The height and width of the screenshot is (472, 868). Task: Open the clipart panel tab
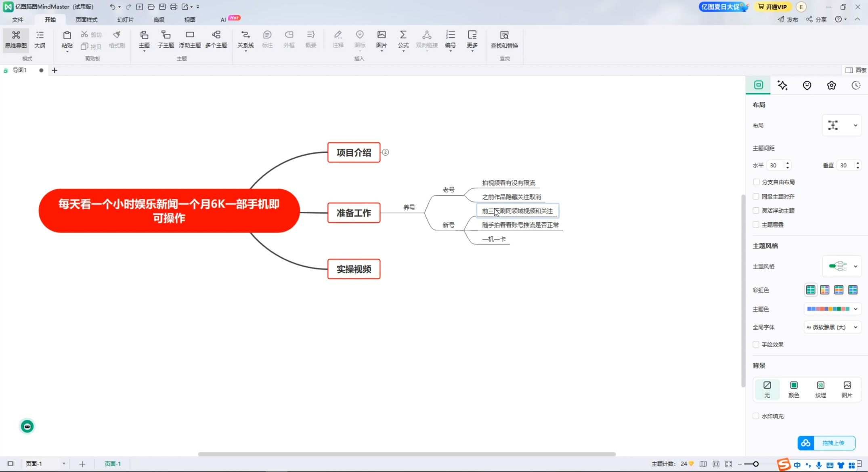point(831,85)
